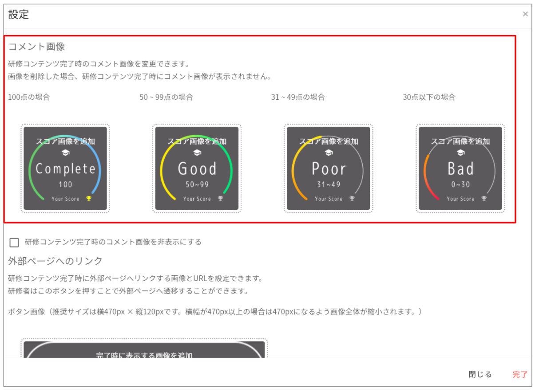The image size is (539, 392).
Task: Click the graduation cap icon on the Poor image
Action: pyautogui.click(x=329, y=153)
